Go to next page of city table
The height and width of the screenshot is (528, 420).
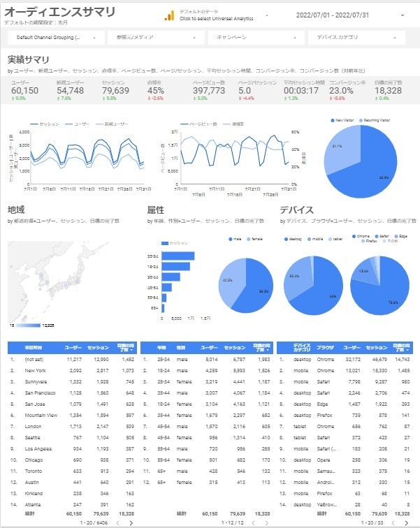[x=131, y=523]
